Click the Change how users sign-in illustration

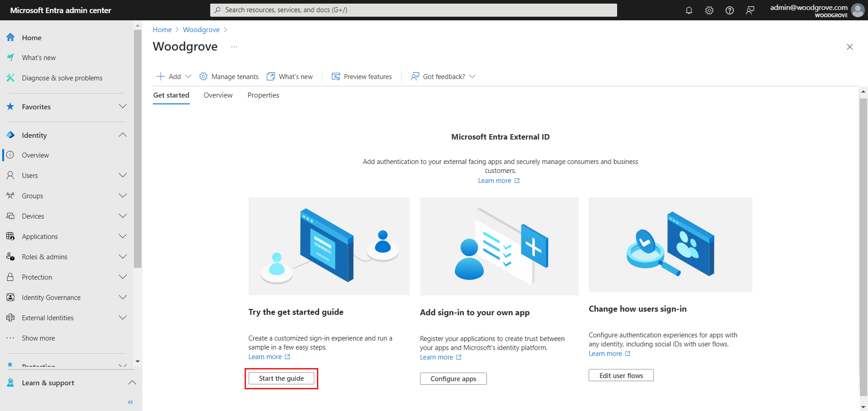point(670,245)
